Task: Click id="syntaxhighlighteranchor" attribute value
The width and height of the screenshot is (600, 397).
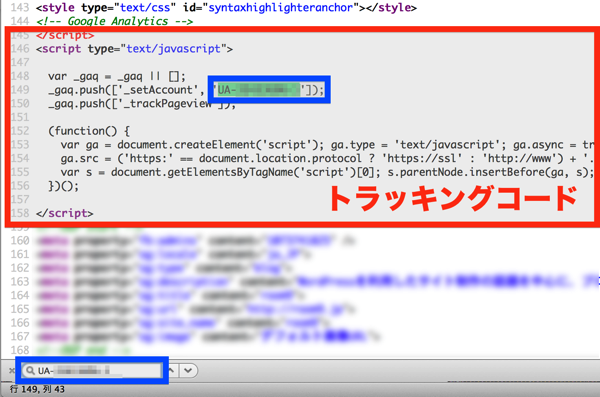Action: [280, 8]
